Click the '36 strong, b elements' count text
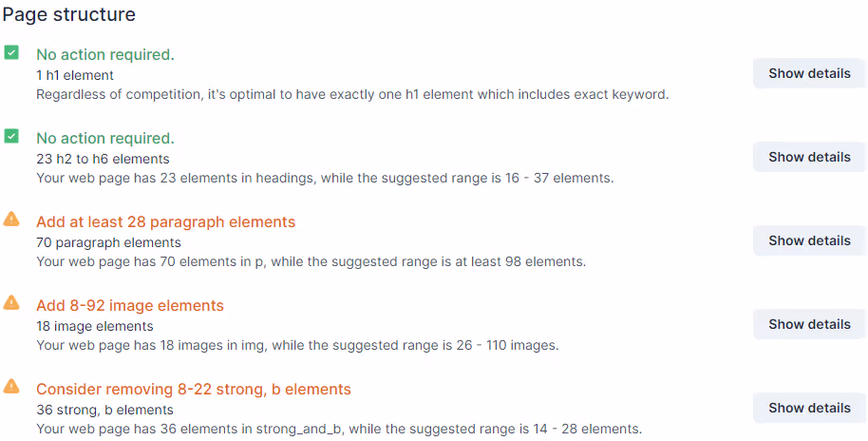The width and height of the screenshot is (868, 441). (x=104, y=410)
